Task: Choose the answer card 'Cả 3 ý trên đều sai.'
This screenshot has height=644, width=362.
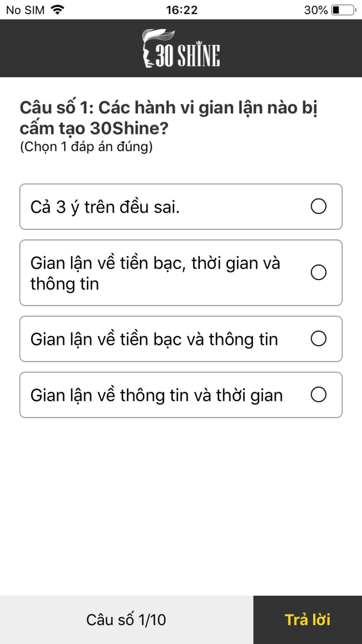Action: pyautogui.click(x=181, y=206)
